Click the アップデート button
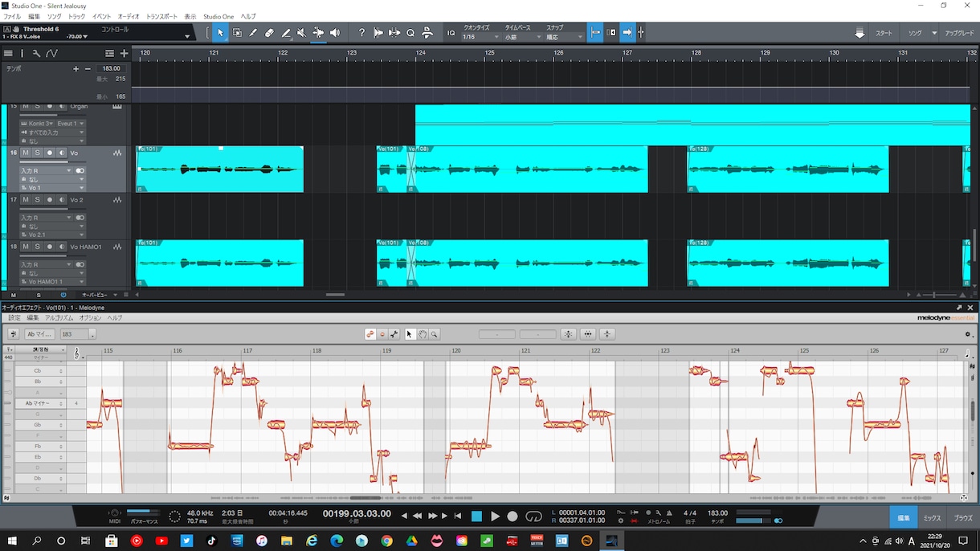 tap(960, 34)
